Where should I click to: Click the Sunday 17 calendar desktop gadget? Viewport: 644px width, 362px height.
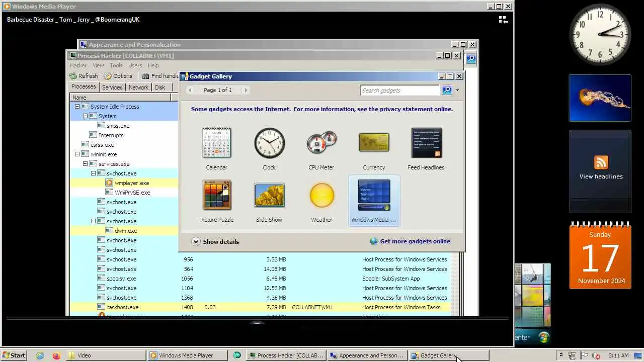point(600,256)
